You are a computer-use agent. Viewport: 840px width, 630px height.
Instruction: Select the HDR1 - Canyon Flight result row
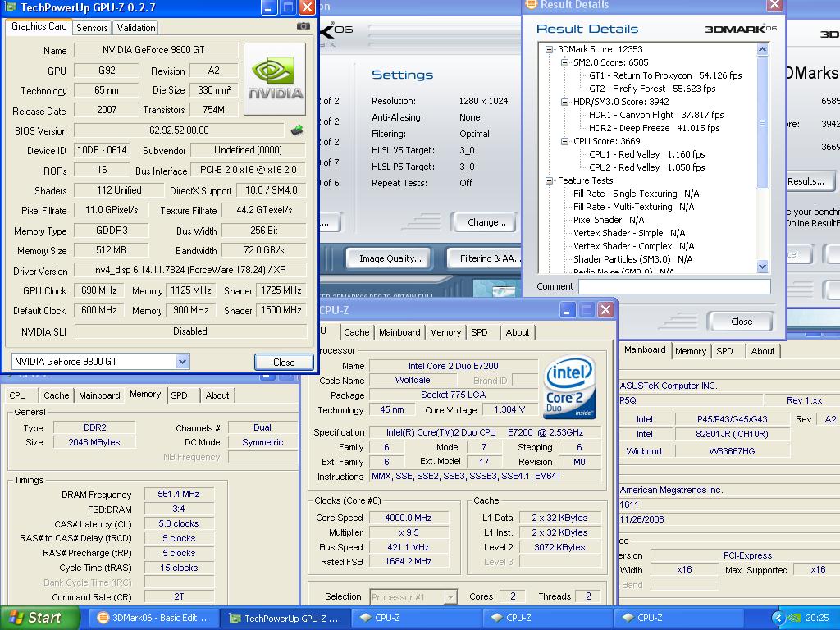click(656, 115)
